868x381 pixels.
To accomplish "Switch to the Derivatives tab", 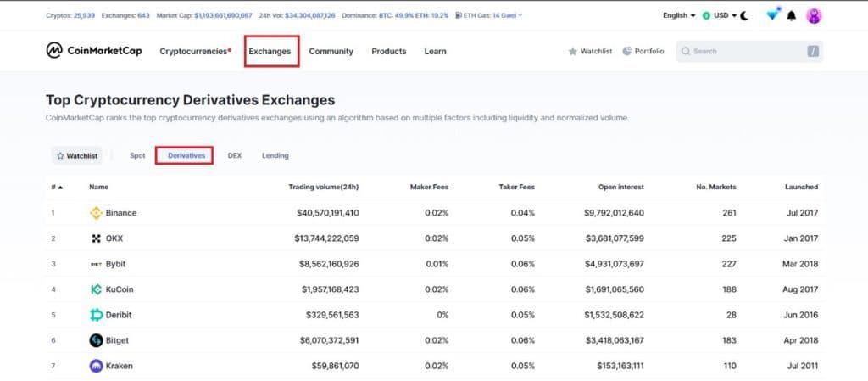I will pos(186,155).
